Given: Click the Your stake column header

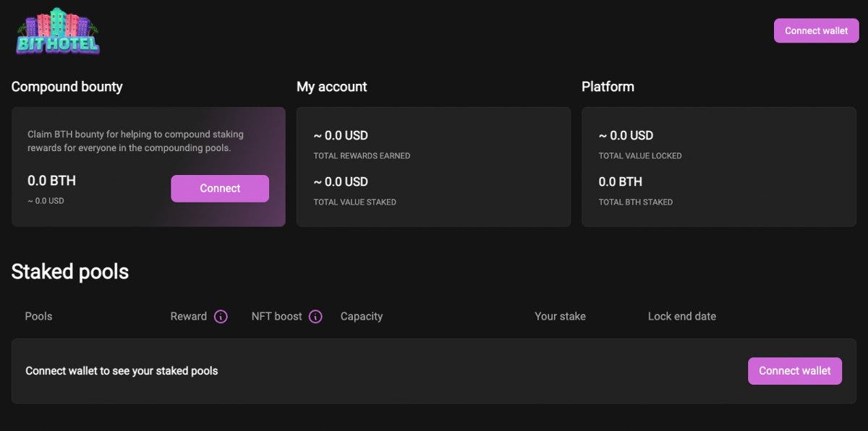Looking at the screenshot, I should click(x=560, y=317).
